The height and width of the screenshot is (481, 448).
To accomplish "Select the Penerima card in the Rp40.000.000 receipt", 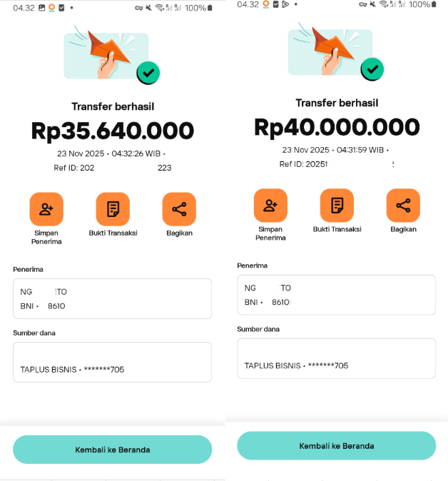I will pos(336,295).
